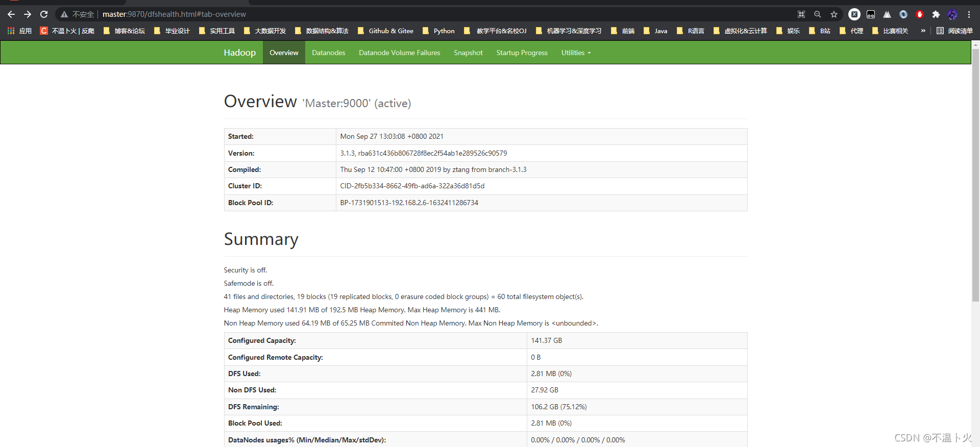The width and height of the screenshot is (980, 447).
Task: Select the Started value 'Mon Sep 27 13:03:08 +0800 2021'
Action: [392, 136]
